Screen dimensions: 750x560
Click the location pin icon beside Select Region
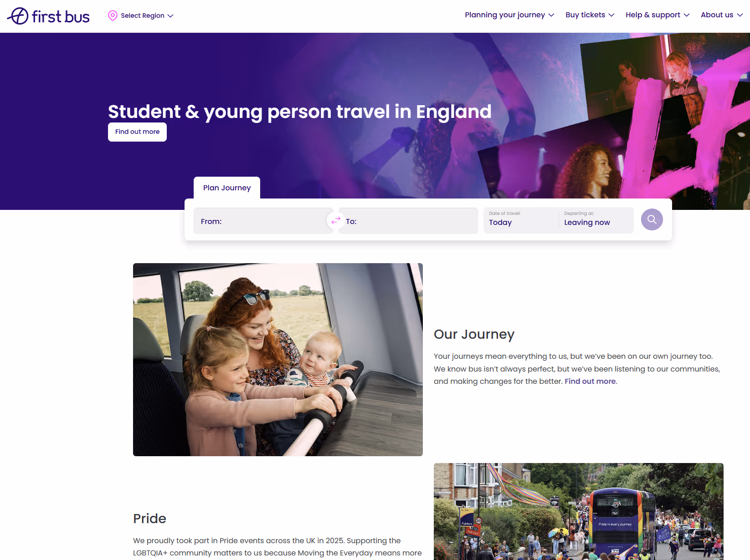pyautogui.click(x=113, y=15)
